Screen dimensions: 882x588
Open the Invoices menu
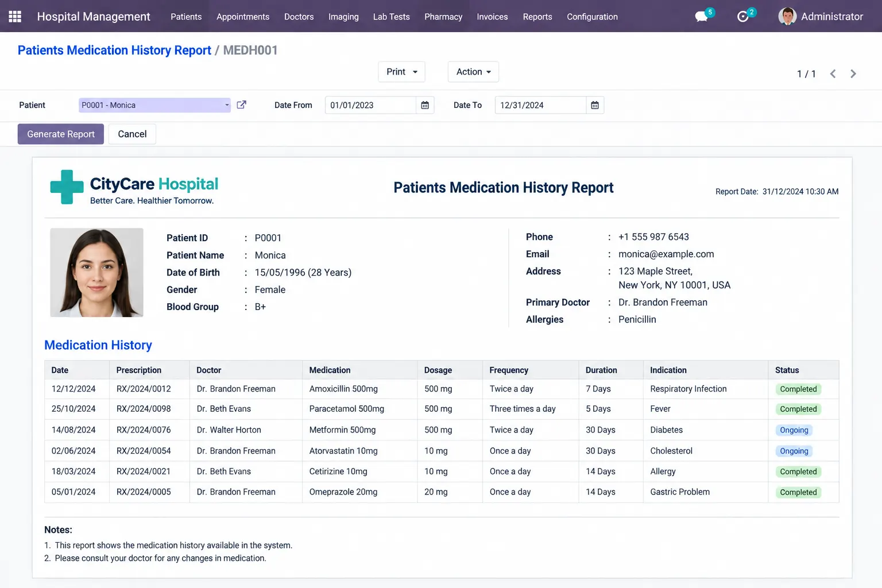click(x=492, y=17)
